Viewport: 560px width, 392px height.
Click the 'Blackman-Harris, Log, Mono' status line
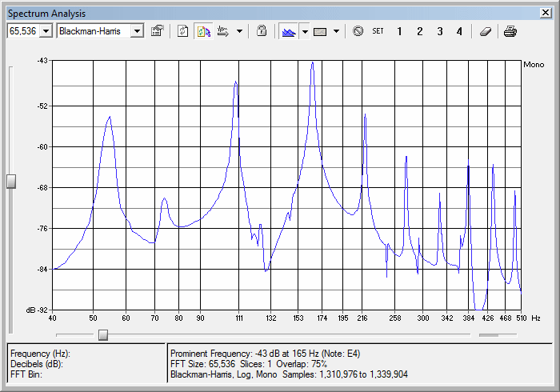click(223, 374)
